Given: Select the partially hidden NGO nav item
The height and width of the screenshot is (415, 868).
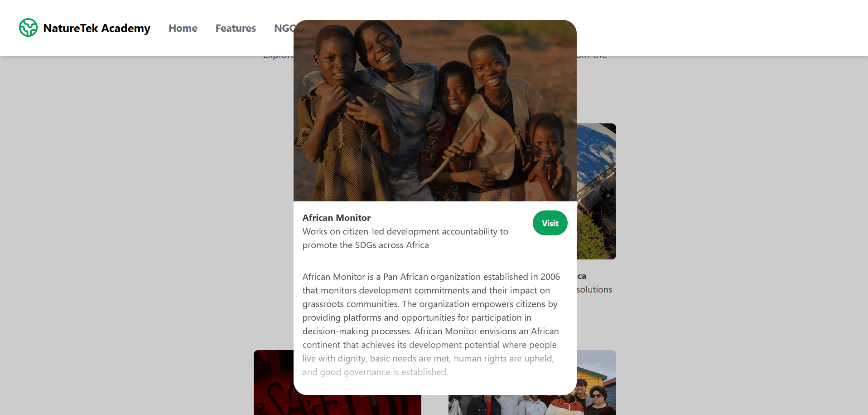Looking at the screenshot, I should [x=284, y=28].
